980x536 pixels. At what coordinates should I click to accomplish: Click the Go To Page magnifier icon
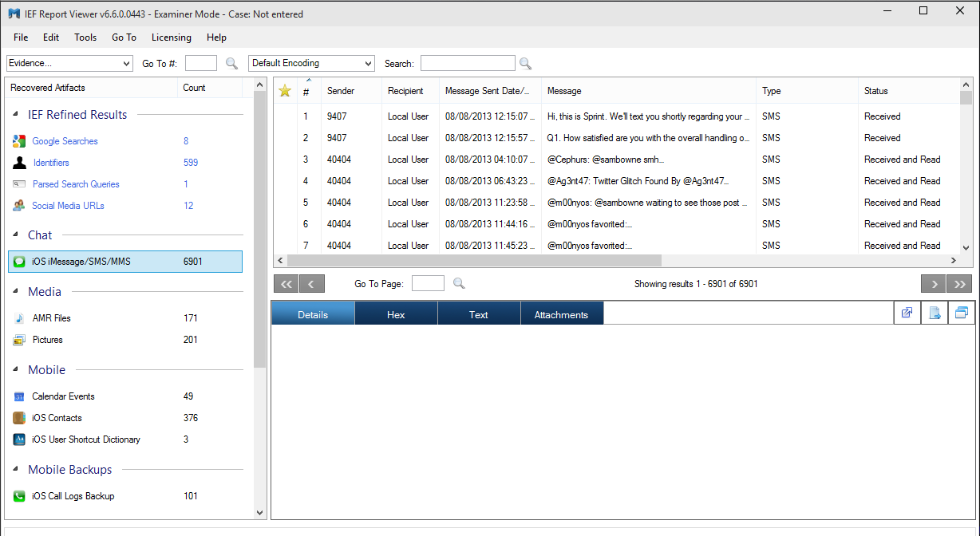[459, 283]
